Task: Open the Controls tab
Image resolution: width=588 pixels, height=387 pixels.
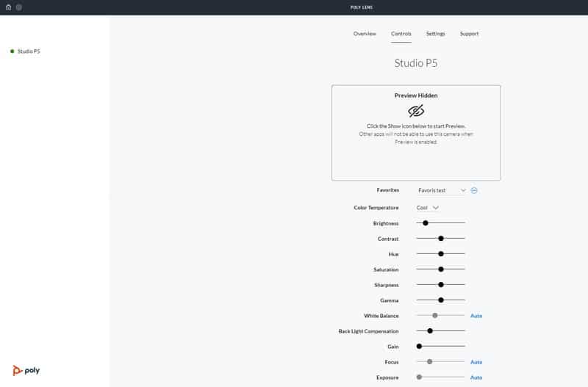Action: coord(401,34)
